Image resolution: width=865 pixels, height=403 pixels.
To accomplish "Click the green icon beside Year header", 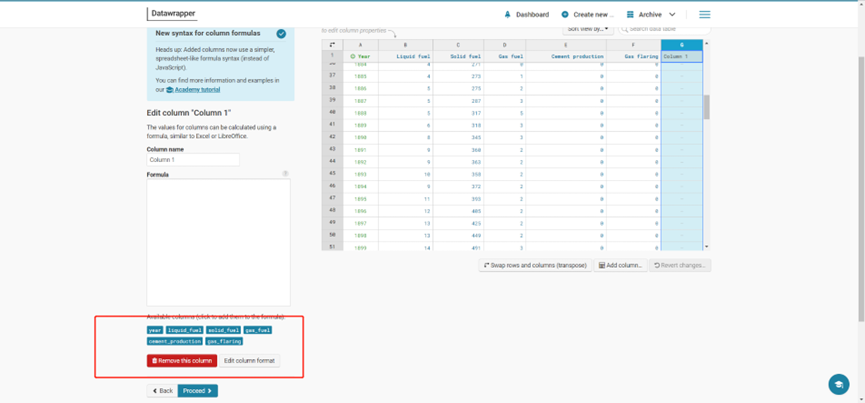I will click(353, 56).
